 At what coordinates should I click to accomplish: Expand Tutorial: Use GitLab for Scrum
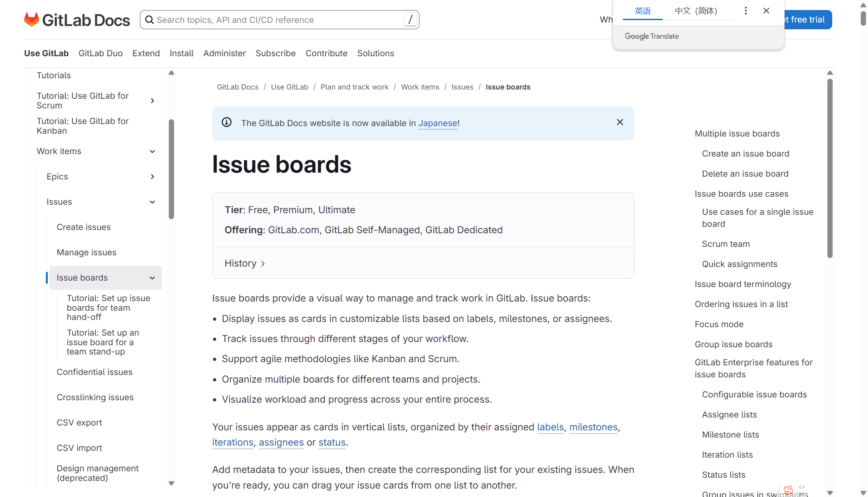[152, 101]
